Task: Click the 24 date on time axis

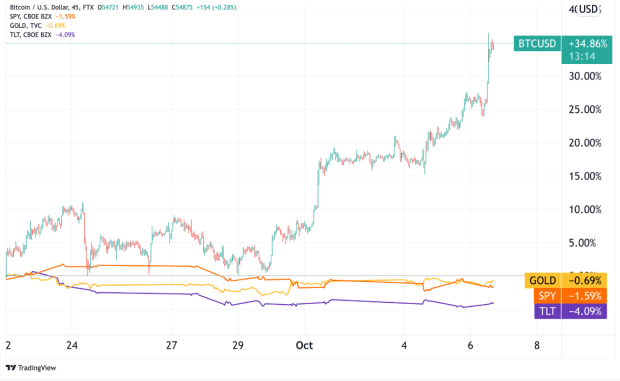Action: 72,345
